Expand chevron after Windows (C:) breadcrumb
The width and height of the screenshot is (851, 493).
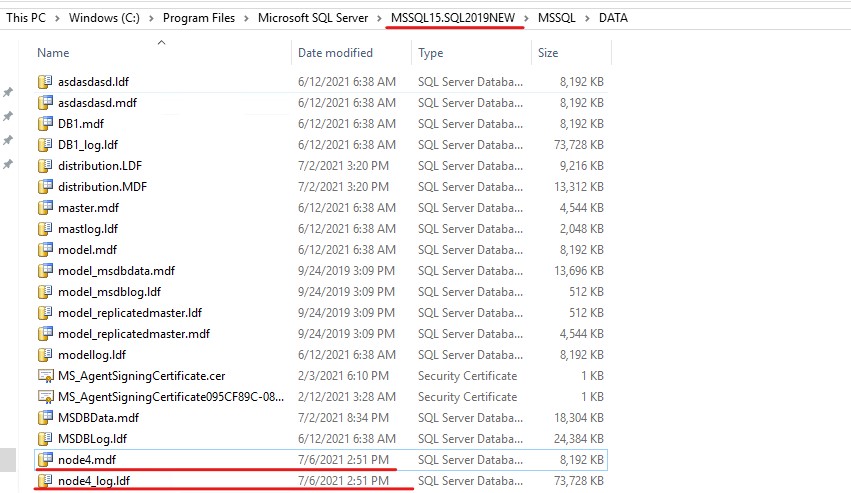click(151, 18)
